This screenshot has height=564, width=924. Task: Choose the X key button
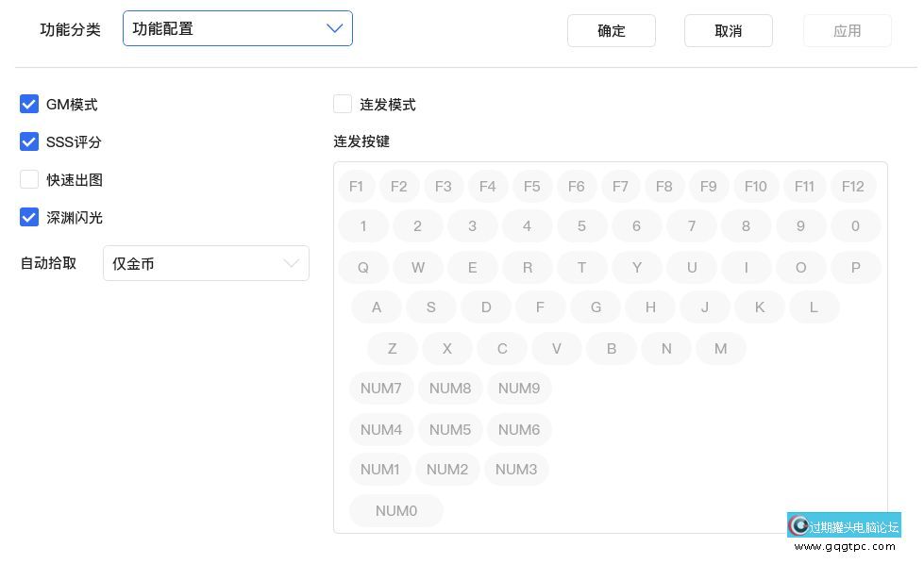447,349
